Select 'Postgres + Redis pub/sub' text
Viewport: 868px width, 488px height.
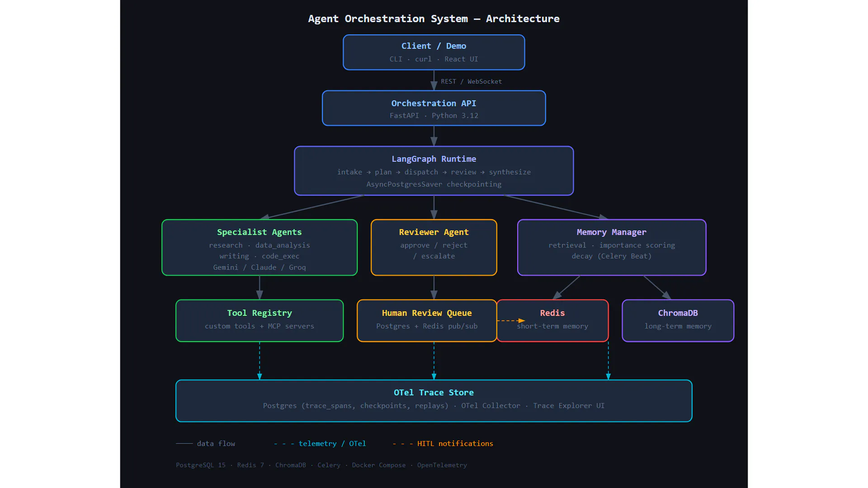[x=426, y=326]
